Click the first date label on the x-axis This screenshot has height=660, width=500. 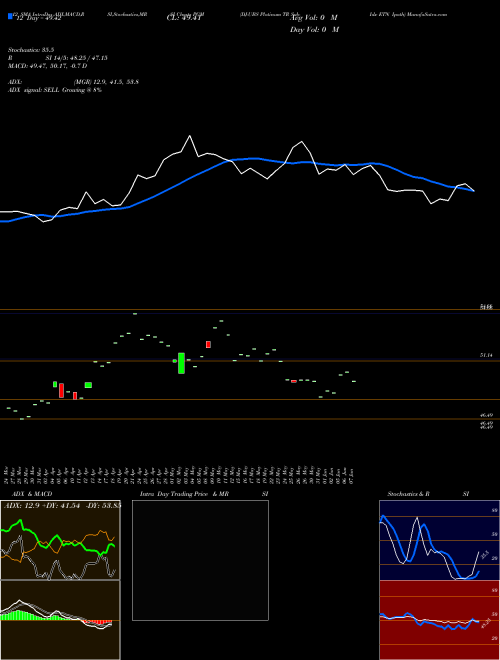tap(6, 473)
